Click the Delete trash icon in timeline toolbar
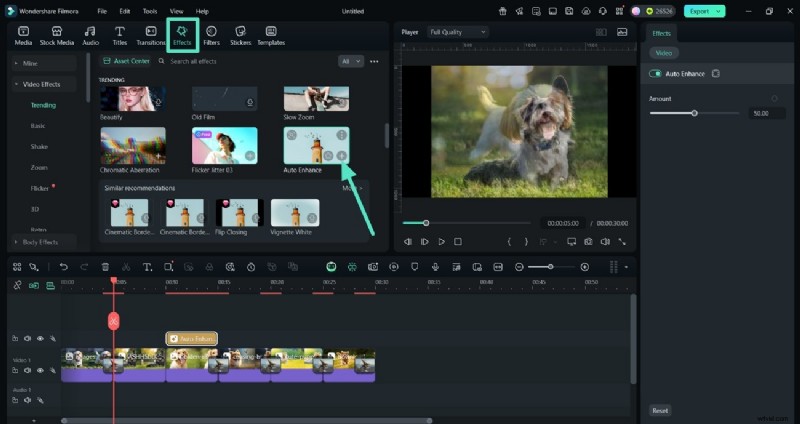 105,267
